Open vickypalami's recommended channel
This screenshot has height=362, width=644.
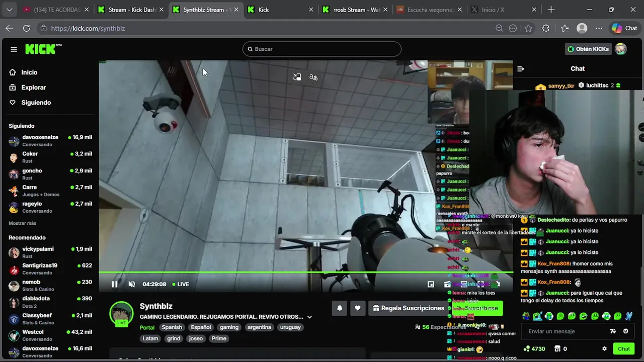point(50,252)
